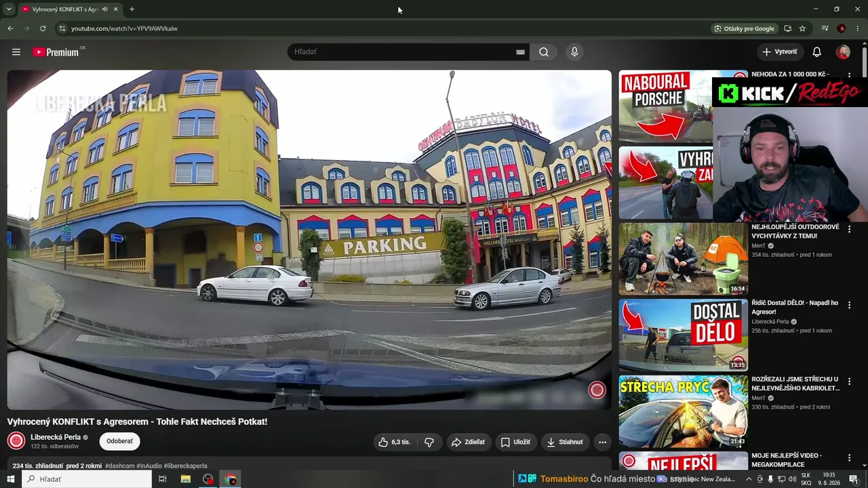Open Task View on the taskbar
The image size is (868, 488).
click(163, 479)
